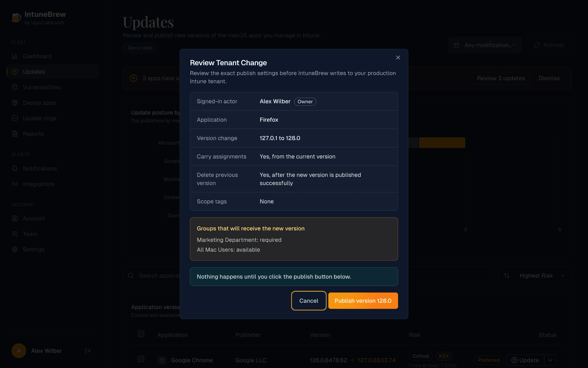Click the Owner role badge
This screenshot has height=368, width=588.
pyautogui.click(x=305, y=102)
